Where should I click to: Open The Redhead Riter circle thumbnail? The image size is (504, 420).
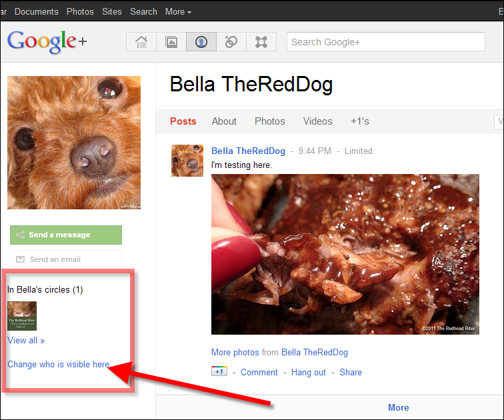click(22, 316)
